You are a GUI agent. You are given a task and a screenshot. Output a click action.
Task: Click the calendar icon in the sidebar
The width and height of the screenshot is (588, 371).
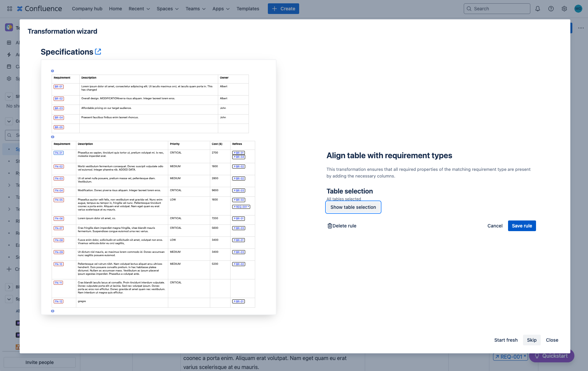[x=9, y=67]
